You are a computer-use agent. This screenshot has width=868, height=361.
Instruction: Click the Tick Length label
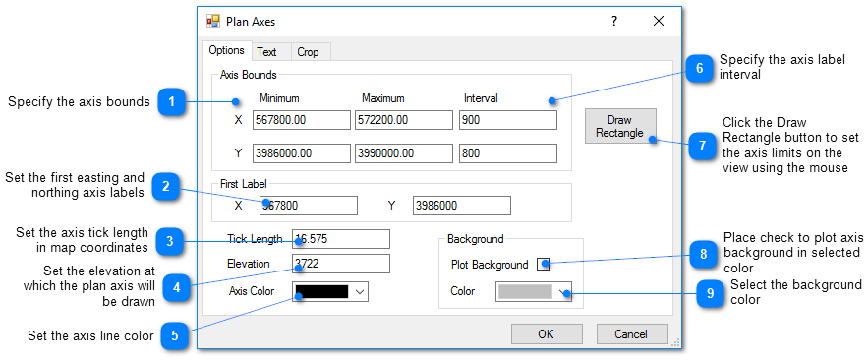255,239
